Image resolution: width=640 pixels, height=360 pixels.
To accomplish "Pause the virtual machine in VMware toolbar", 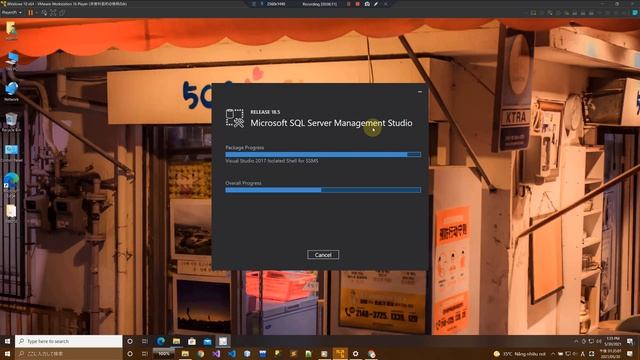I will [x=30, y=13].
